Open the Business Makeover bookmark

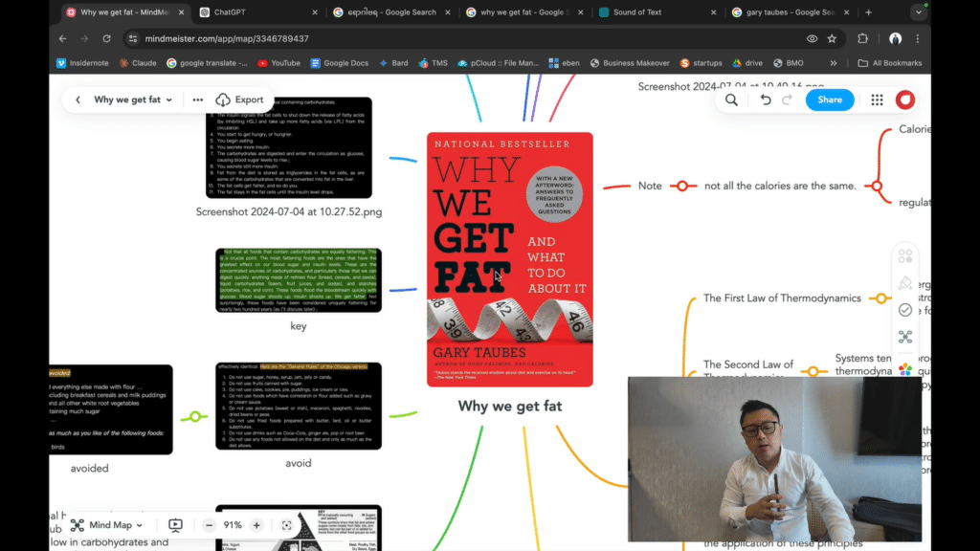click(x=630, y=63)
